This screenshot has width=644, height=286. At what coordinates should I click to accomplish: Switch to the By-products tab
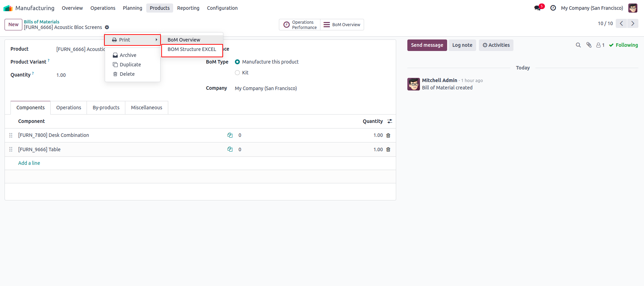[x=106, y=108]
